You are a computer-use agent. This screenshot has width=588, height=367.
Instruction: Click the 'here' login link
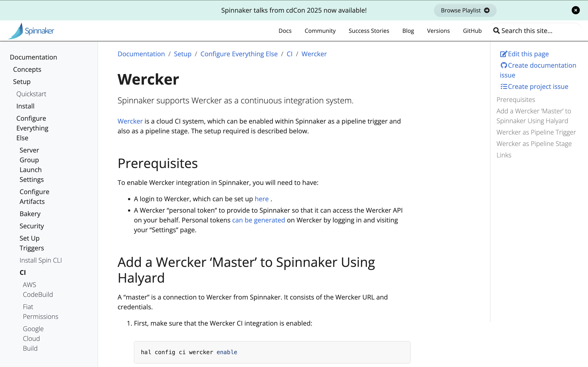262,199
